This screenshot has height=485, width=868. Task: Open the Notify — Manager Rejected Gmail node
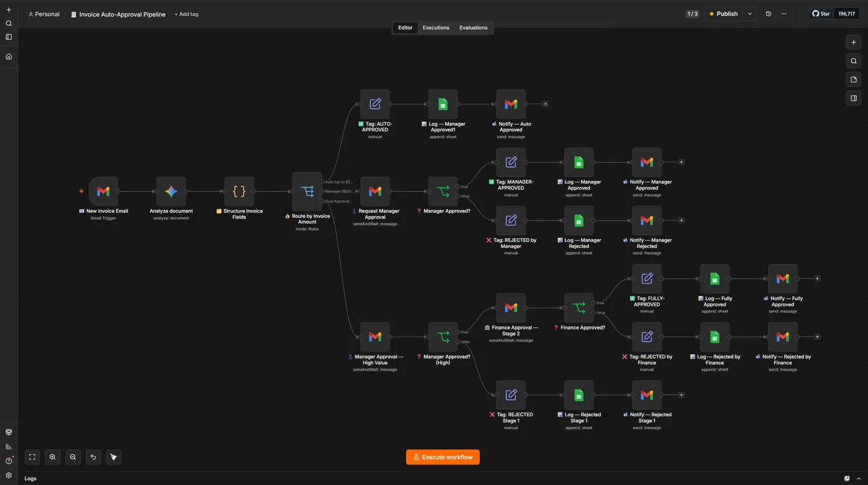[x=647, y=221]
